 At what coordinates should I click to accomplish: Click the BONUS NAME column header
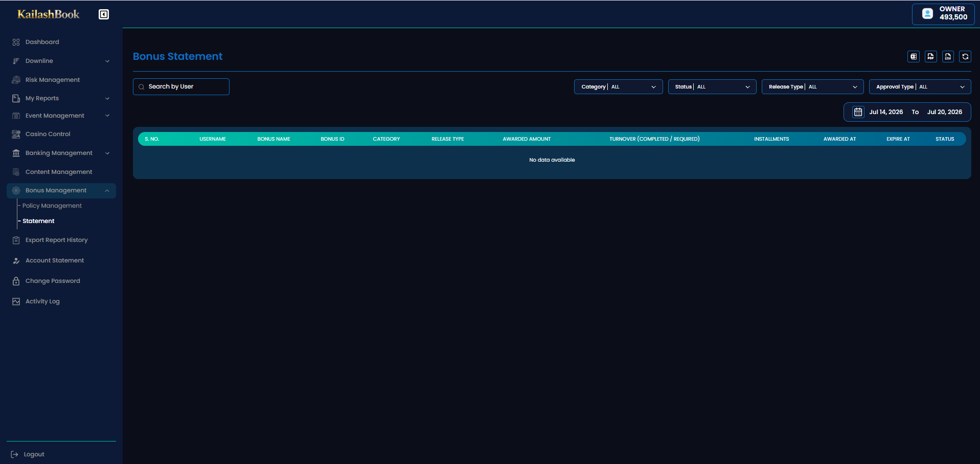click(x=274, y=139)
